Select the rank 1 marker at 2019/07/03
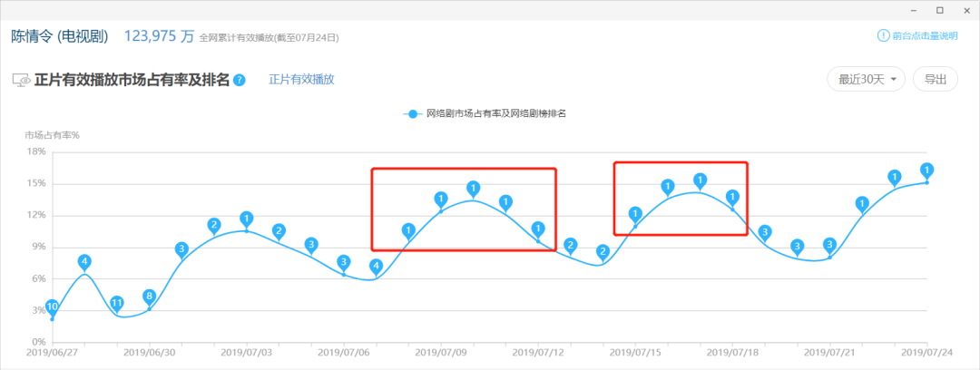The image size is (980, 370). click(246, 219)
